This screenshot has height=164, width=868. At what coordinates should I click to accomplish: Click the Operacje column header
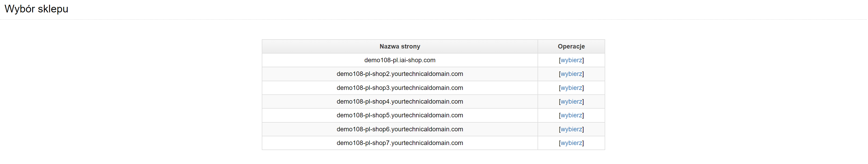[571, 46]
